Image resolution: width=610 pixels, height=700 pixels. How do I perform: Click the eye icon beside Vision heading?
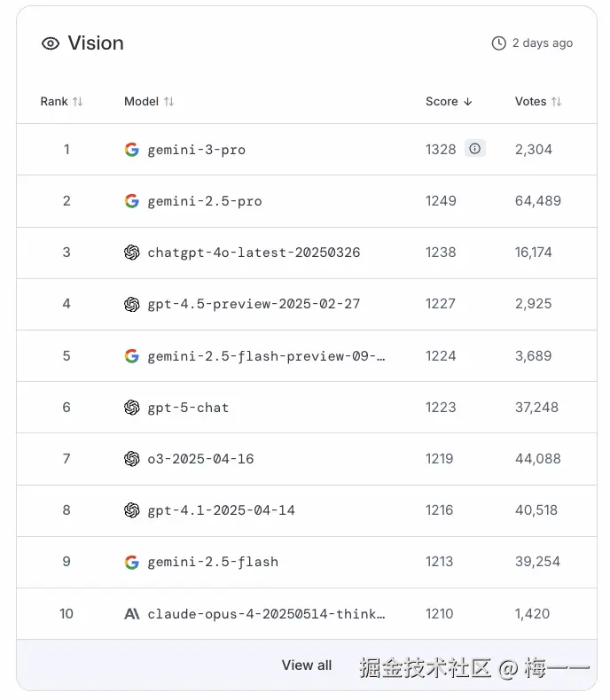click(x=51, y=43)
